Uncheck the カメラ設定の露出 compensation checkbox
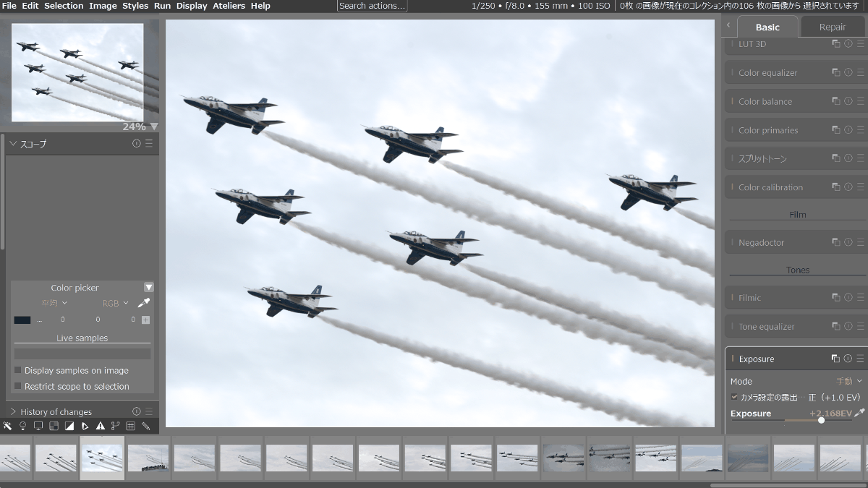This screenshot has height=488, width=868. (734, 397)
